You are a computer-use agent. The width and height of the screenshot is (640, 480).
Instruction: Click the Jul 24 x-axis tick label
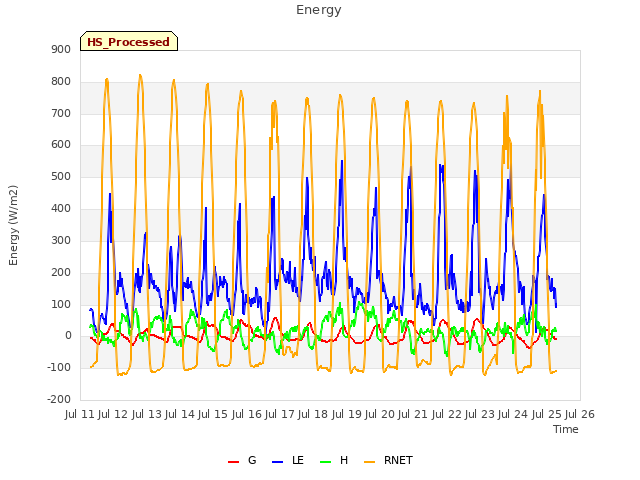point(513,414)
